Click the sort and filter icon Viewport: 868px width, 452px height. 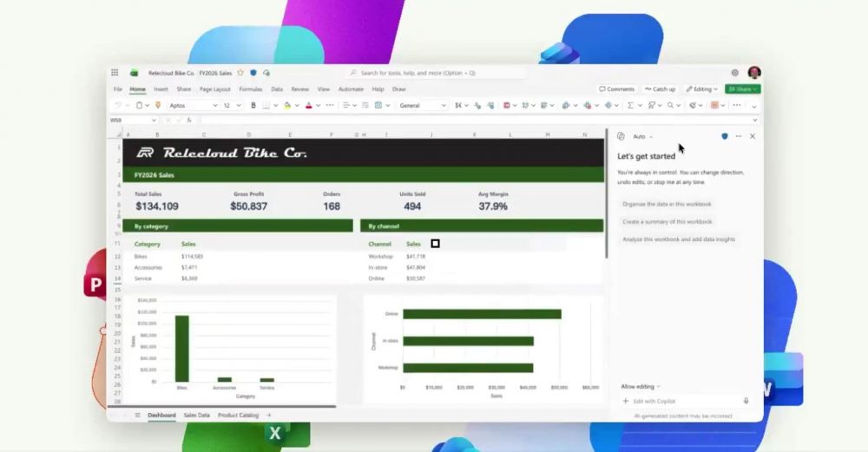pyautogui.click(x=652, y=105)
